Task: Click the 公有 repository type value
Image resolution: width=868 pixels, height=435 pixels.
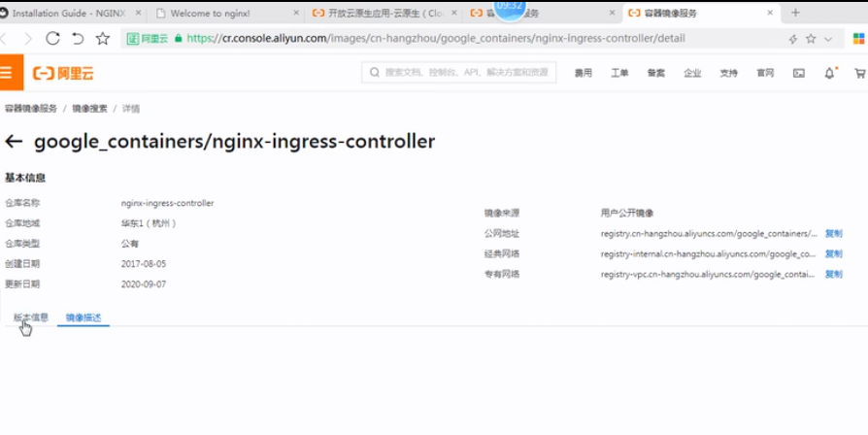Action: point(130,244)
